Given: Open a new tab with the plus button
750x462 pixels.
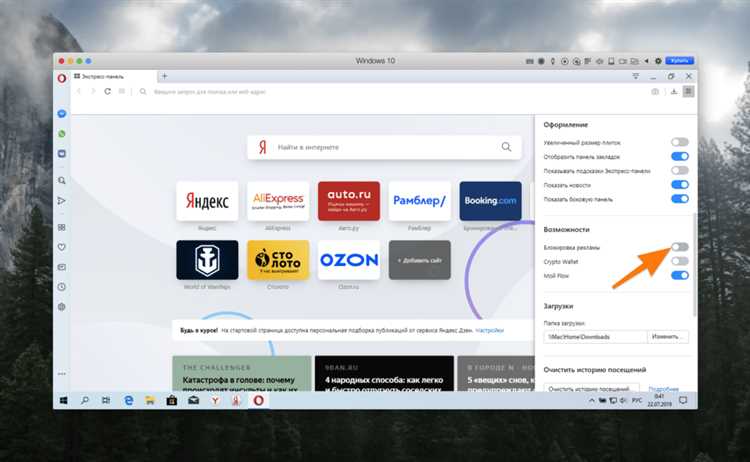Looking at the screenshot, I should tap(164, 76).
